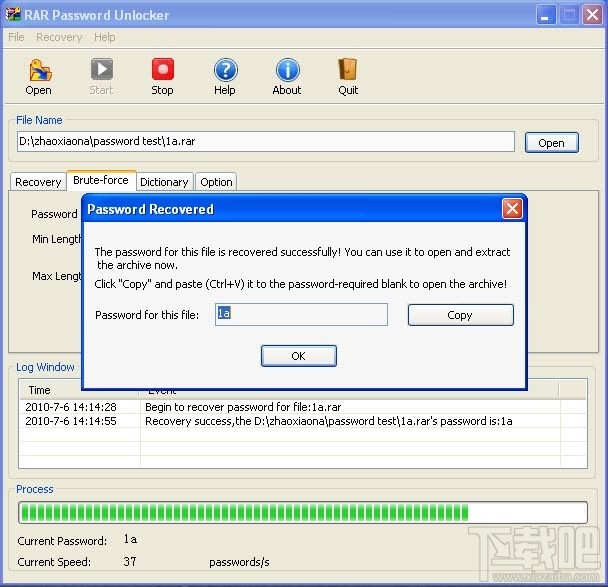Select log row 'Recovery success' entry
Viewport: 608px width, 587px height.
point(303,421)
